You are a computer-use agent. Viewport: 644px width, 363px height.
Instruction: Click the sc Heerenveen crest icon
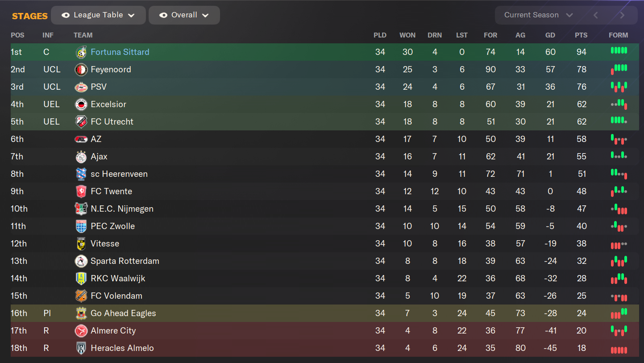(81, 174)
